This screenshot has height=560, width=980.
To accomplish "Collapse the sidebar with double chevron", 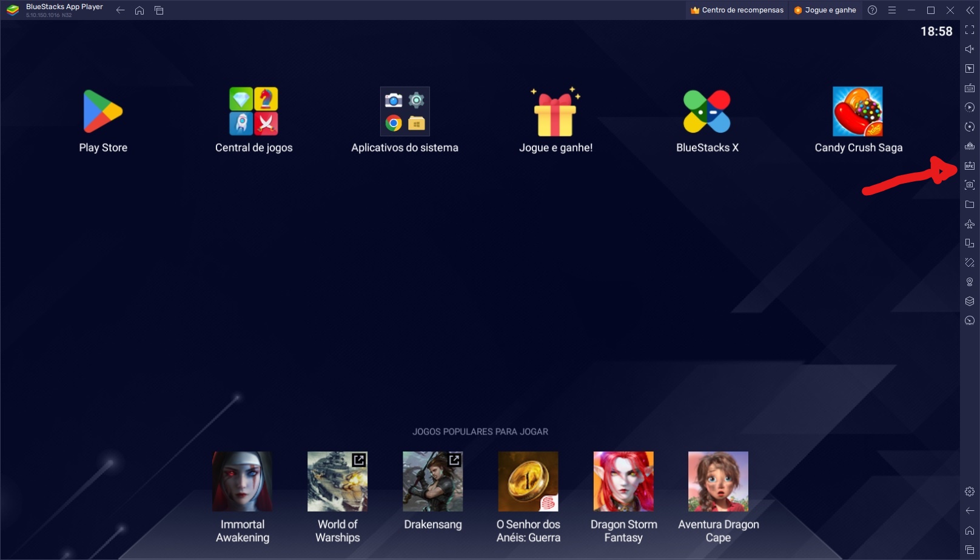I will 970,10.
